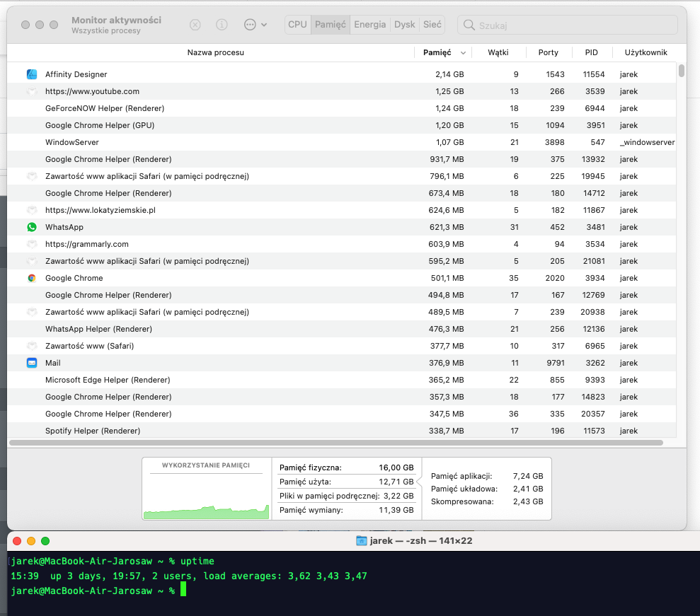Click the WhatsApp app icon in list
Screen dimensions: 700x616
pos(32,227)
